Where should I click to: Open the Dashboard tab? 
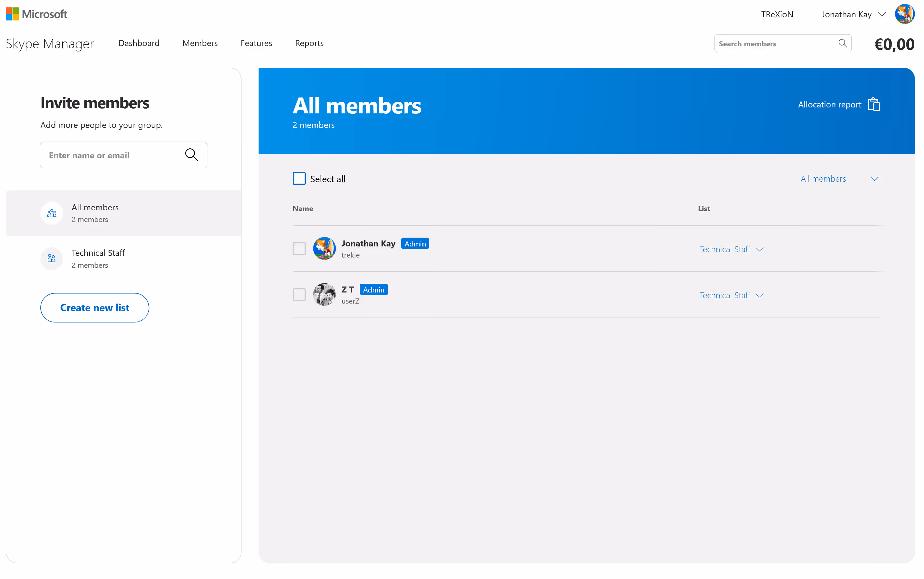pyautogui.click(x=139, y=43)
